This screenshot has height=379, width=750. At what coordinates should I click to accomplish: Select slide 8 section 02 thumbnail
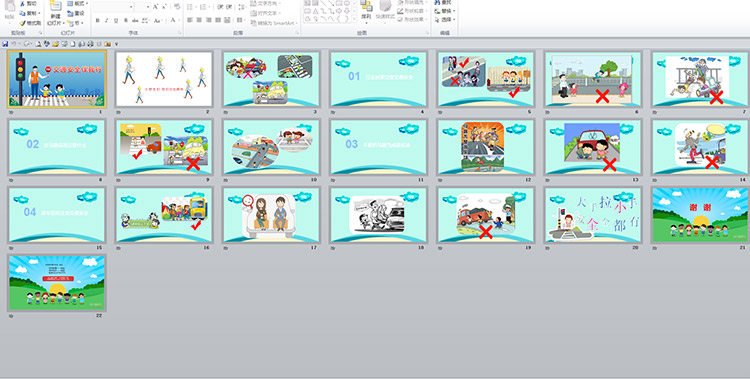57,147
